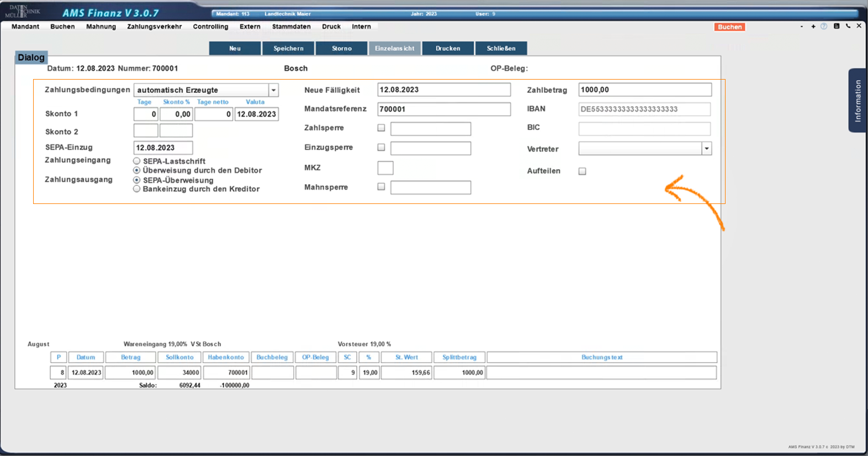Expand the Zahlungsbedingungen dropdown

coord(273,90)
